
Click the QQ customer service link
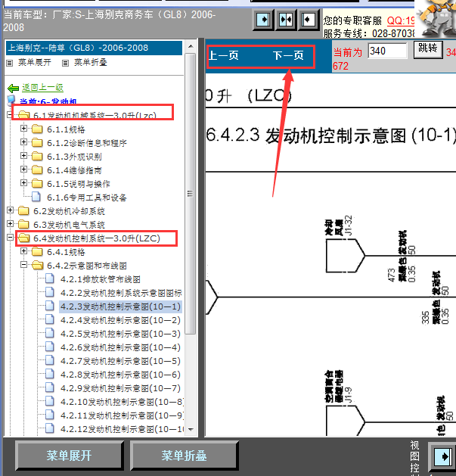point(401,20)
